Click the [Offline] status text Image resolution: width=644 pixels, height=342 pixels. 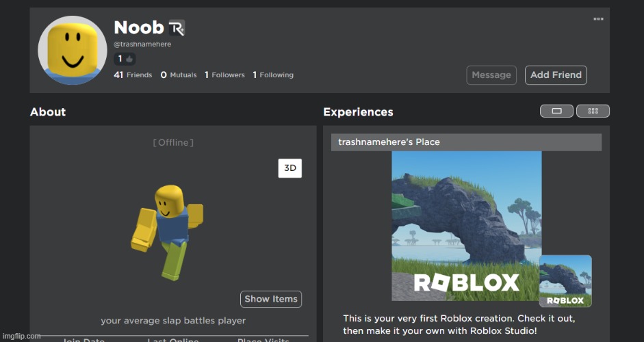(x=173, y=142)
